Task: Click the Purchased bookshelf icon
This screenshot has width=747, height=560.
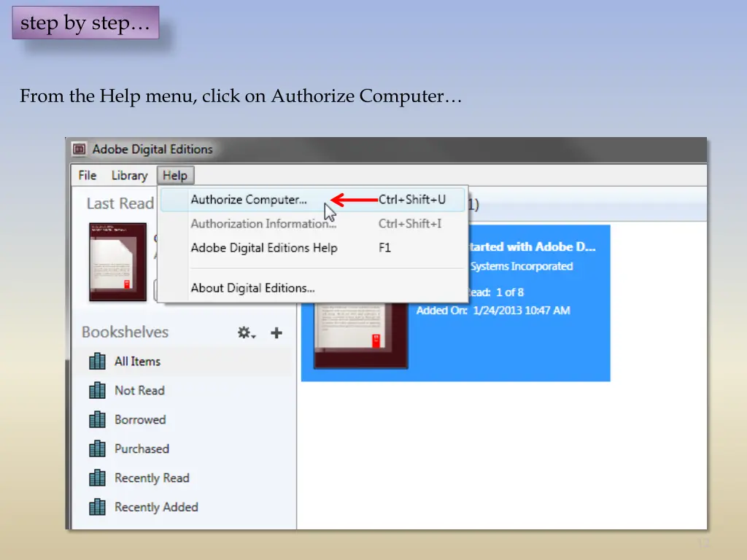Action: 97,448
